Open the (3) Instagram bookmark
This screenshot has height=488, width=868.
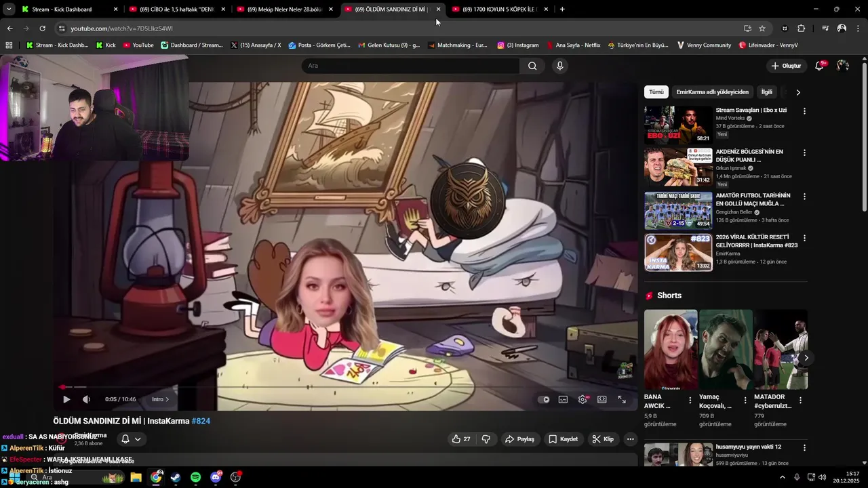[x=518, y=45]
